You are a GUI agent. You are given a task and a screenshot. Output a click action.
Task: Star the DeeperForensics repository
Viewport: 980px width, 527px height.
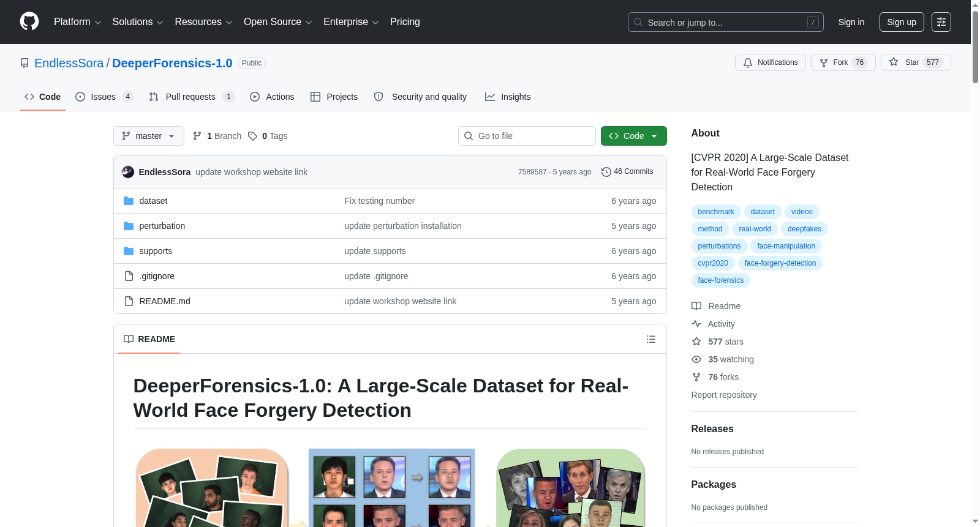tap(916, 62)
